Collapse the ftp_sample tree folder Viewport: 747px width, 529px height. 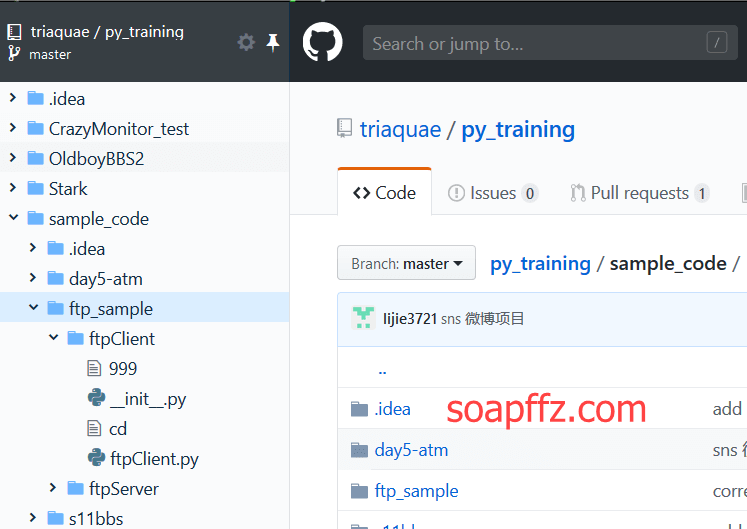pos(33,308)
